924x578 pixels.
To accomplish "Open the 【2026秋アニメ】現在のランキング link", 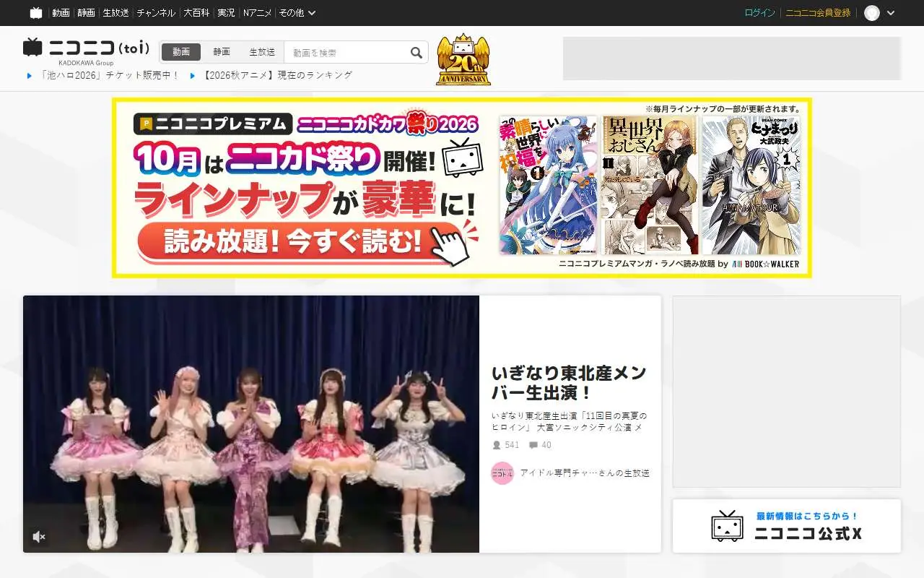I will tap(278, 75).
